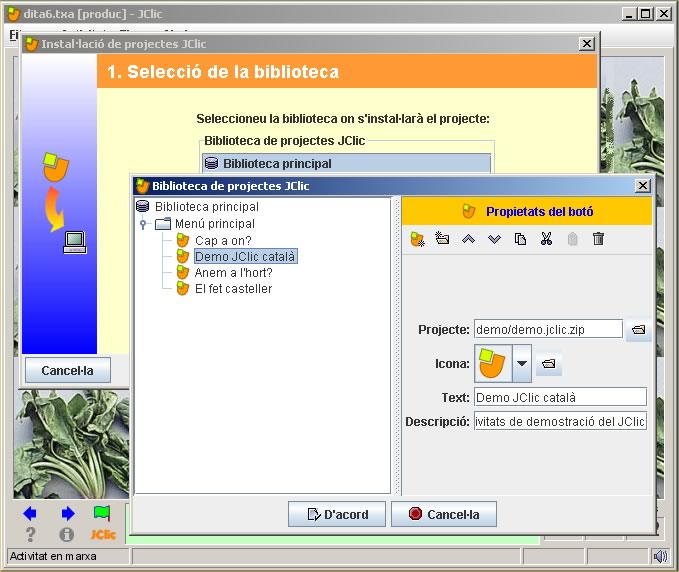Select the El fet casteller project
The image size is (679, 572).
click(x=233, y=289)
